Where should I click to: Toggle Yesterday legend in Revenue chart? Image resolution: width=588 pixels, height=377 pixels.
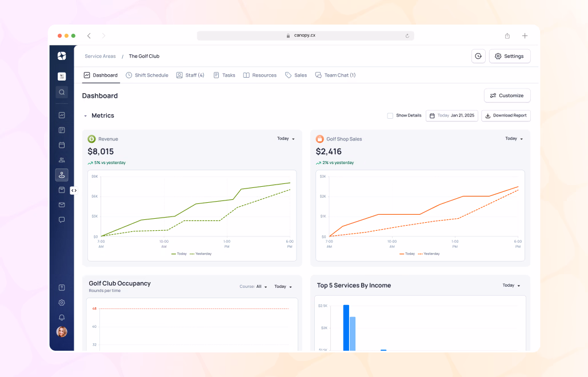[201, 254]
